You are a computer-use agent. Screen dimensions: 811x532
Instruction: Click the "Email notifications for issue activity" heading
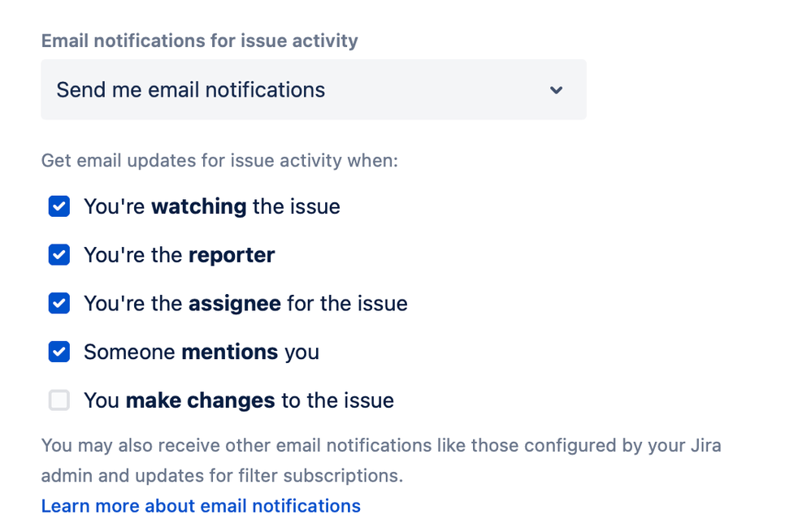pos(199,41)
